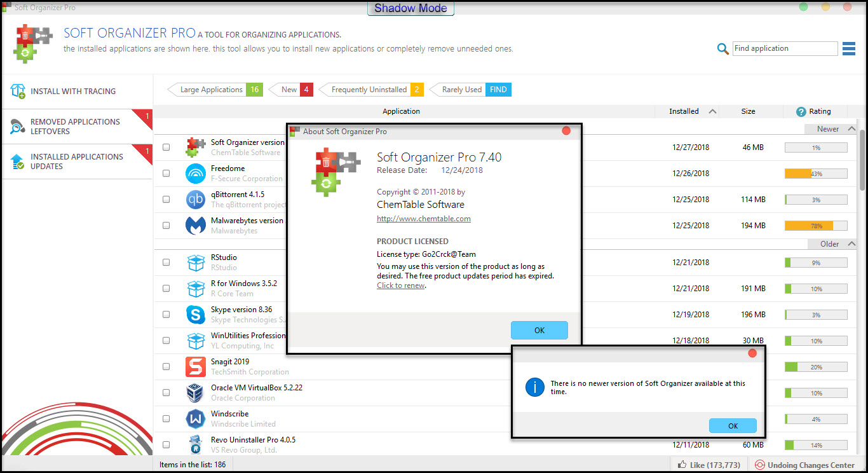Click OK in About Soft Organizer dialog
Image resolution: width=868 pixels, height=473 pixels.
point(539,330)
